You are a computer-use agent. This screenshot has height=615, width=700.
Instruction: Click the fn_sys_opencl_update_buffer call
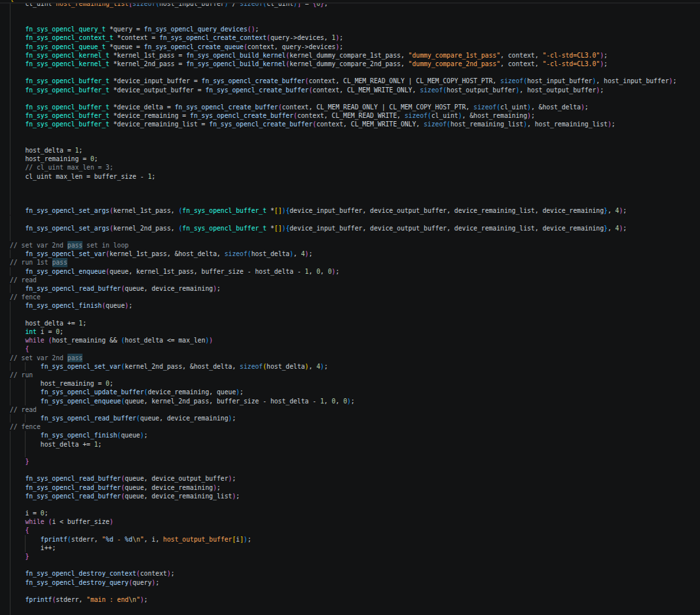point(142,392)
